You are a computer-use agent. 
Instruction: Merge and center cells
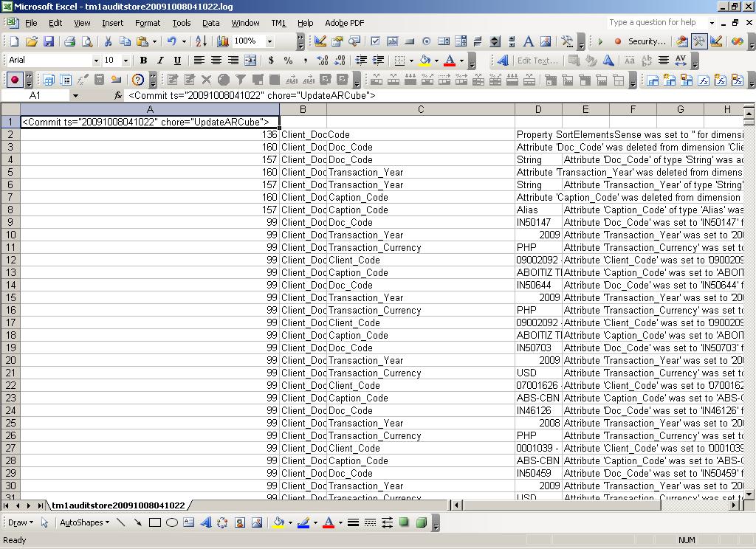[250, 61]
